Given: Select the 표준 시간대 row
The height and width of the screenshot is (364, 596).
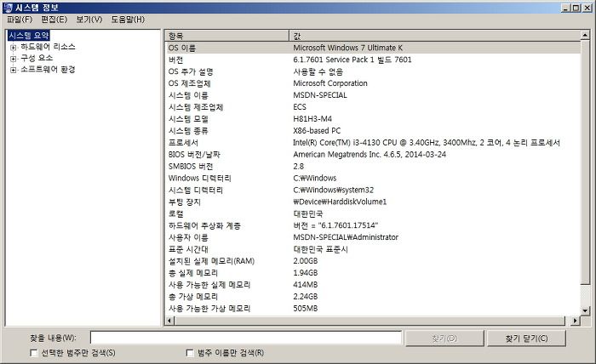Looking at the screenshot, I should tap(373, 249).
